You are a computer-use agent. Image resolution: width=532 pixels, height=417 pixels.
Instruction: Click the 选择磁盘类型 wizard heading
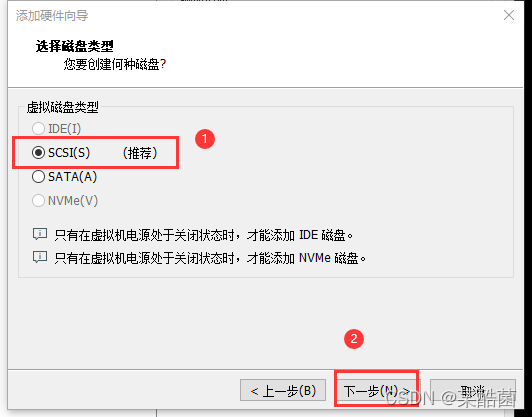click(x=75, y=46)
